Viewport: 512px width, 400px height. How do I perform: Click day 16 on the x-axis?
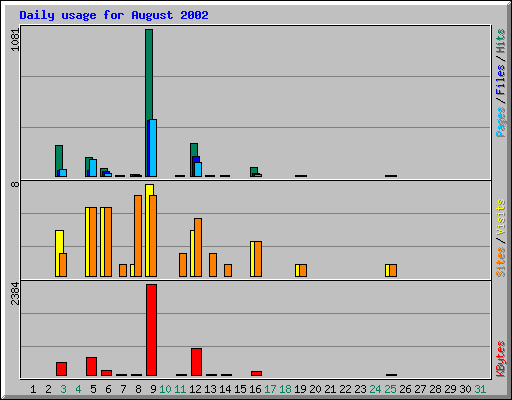(255, 389)
